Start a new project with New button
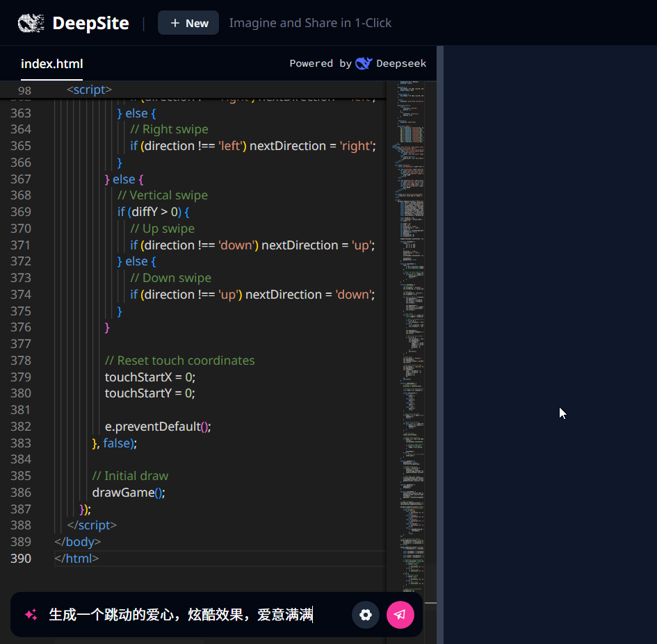657x644 pixels. (x=188, y=23)
